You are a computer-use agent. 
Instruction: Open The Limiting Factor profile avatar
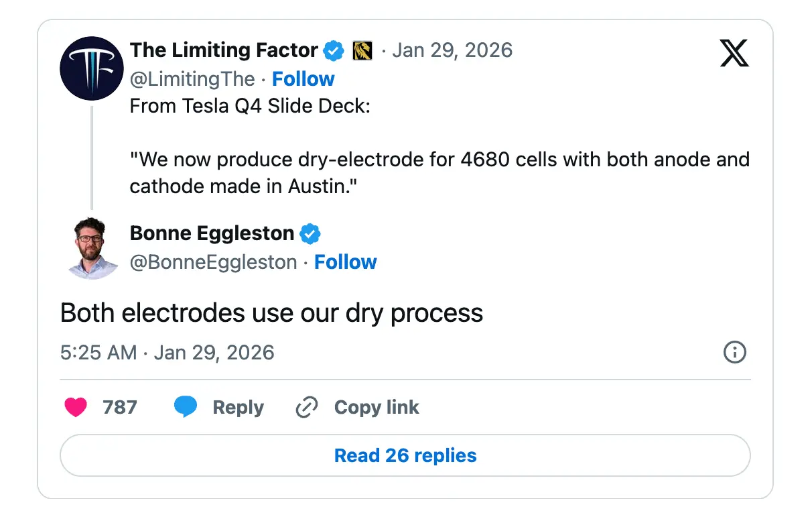(x=92, y=68)
